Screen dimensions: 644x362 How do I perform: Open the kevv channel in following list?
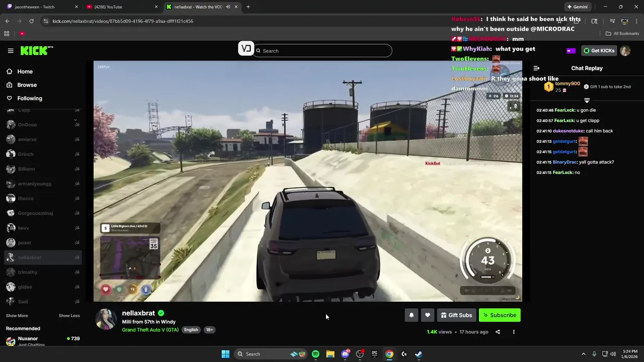tap(43, 228)
